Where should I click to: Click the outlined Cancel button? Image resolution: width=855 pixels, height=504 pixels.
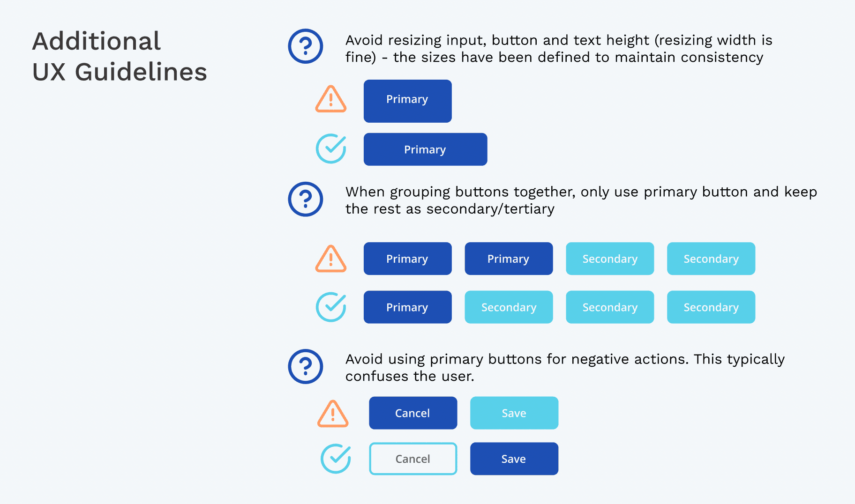point(412,459)
